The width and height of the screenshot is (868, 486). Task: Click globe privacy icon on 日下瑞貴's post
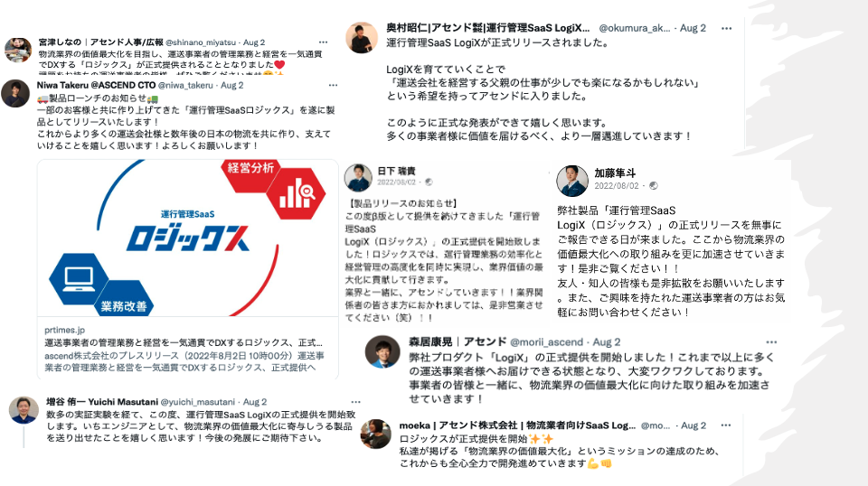coord(429,182)
